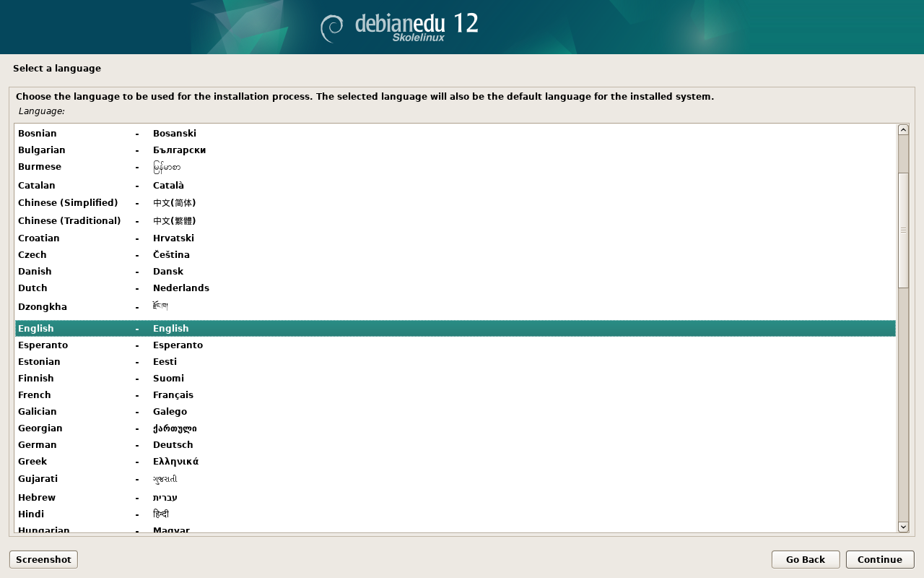924x578 pixels.
Task: Click the scrollbar up arrow
Action: click(903, 130)
